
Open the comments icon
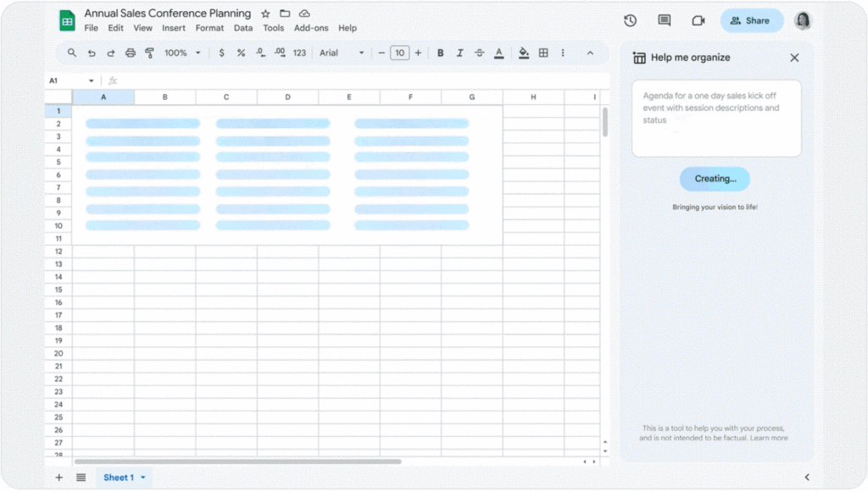(664, 21)
